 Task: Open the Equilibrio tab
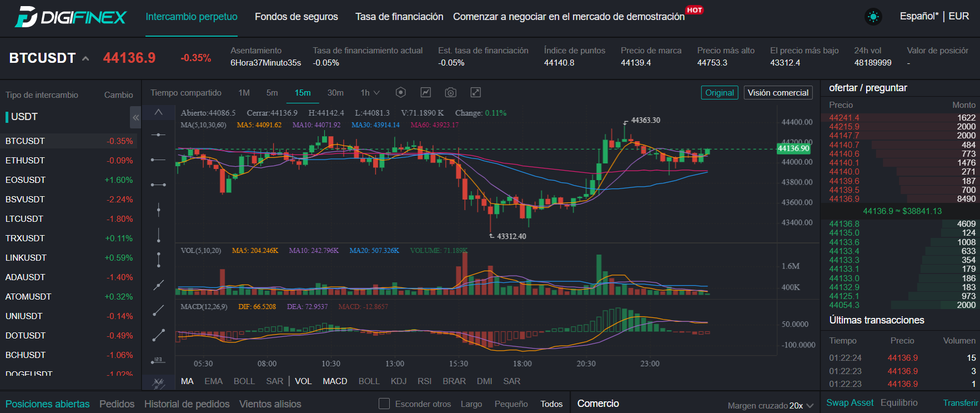(x=899, y=403)
